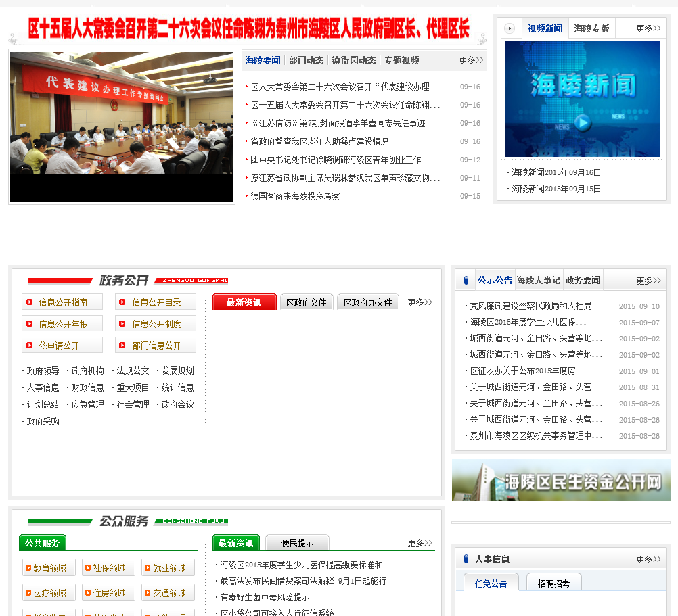Viewport: 678px width, 616px height.
Task: Click 更多>> beside 区政府办文件
Action: 420,302
